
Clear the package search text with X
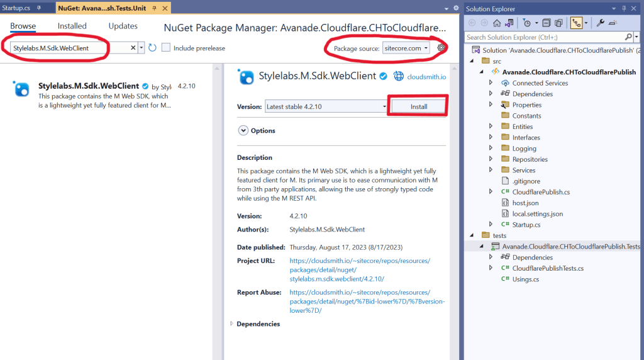click(133, 48)
